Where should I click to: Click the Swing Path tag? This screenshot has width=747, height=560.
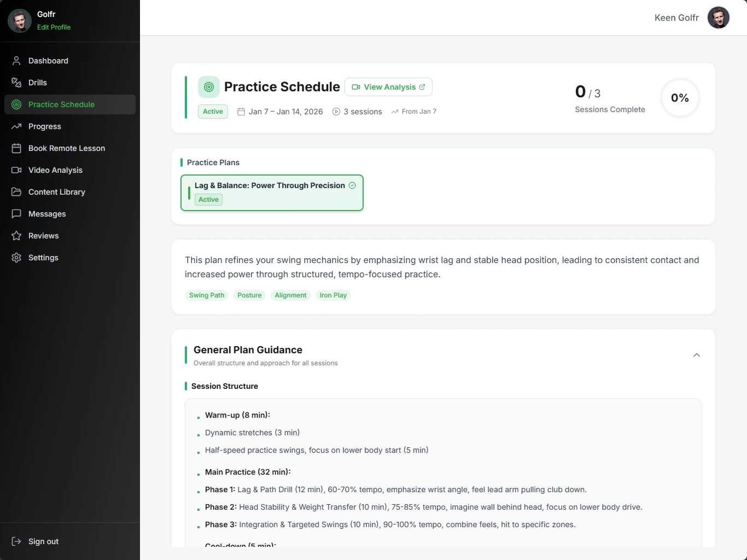[207, 295]
